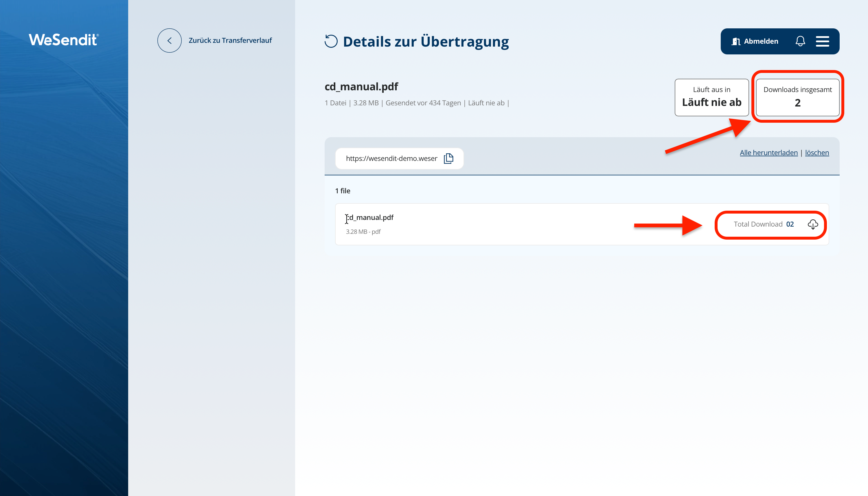
Task: Click the door icon on Abmelden
Action: tap(736, 41)
